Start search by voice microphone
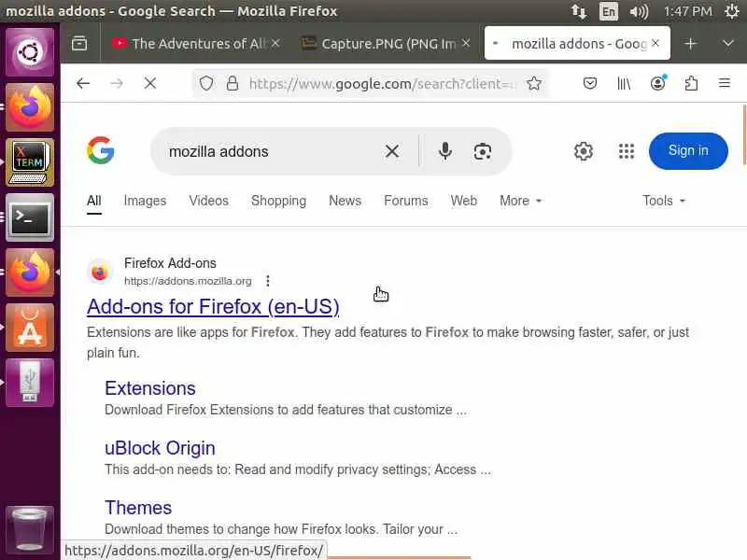Screen dimensions: 747x560 tap(445, 151)
